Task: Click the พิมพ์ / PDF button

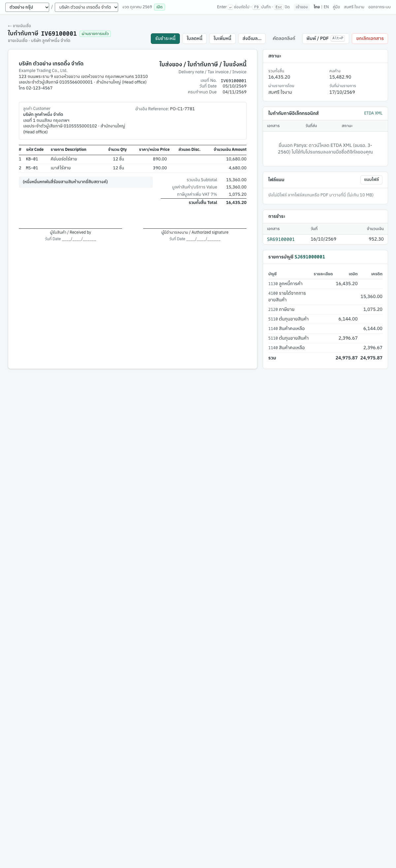Action: pos(326,38)
